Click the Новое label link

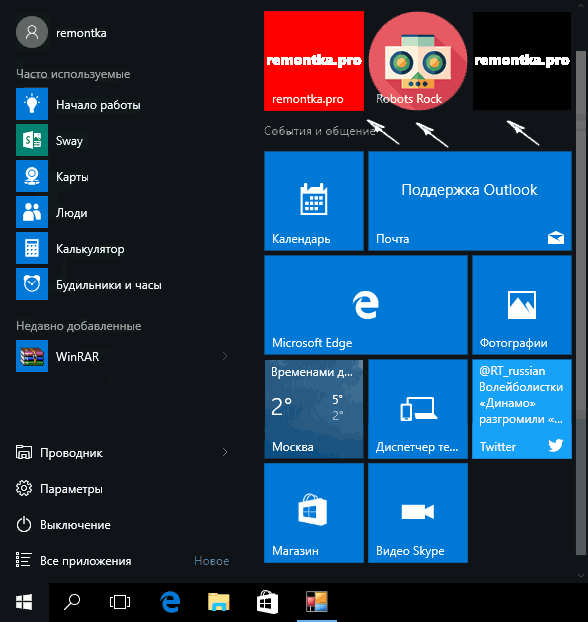pos(211,561)
